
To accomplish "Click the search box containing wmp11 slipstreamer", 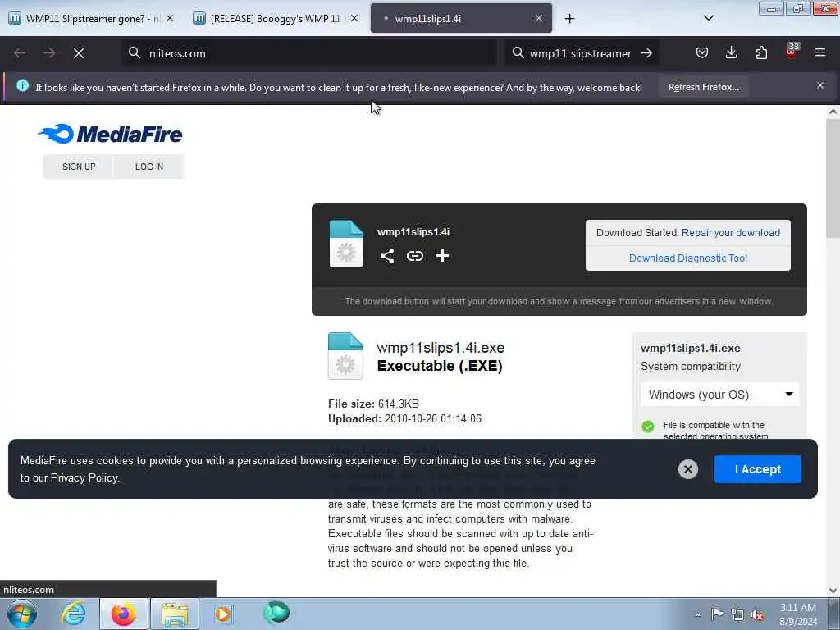I will (581, 53).
